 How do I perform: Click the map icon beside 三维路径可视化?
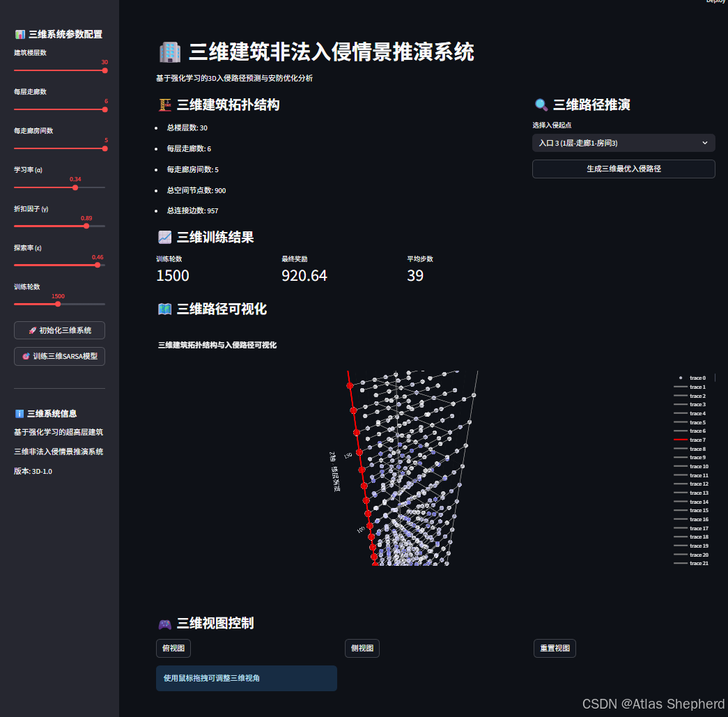click(x=165, y=309)
